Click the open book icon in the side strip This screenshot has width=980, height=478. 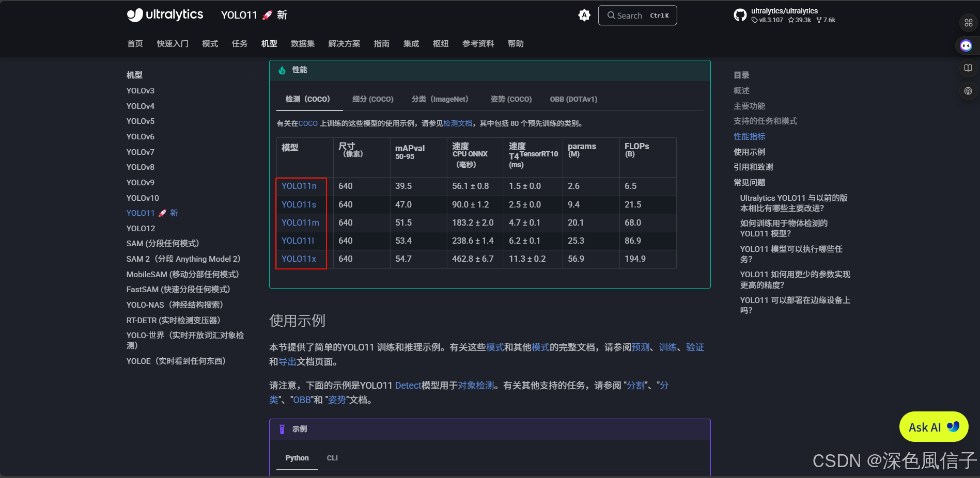(968, 68)
